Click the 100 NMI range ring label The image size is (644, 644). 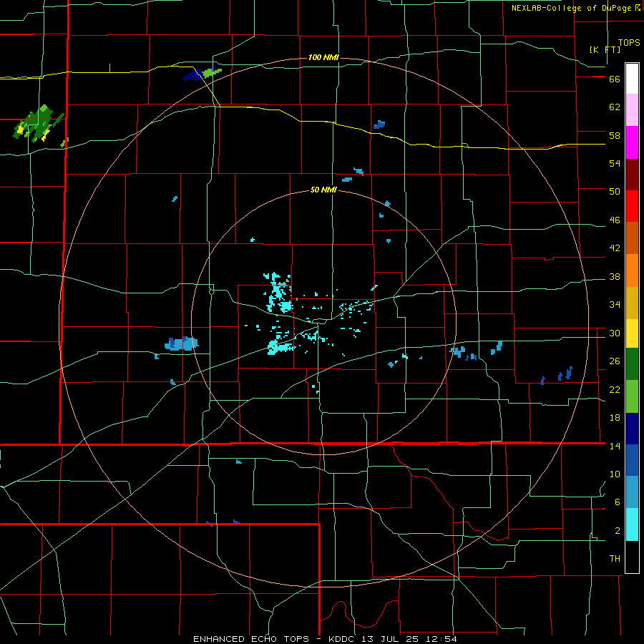click(x=323, y=57)
